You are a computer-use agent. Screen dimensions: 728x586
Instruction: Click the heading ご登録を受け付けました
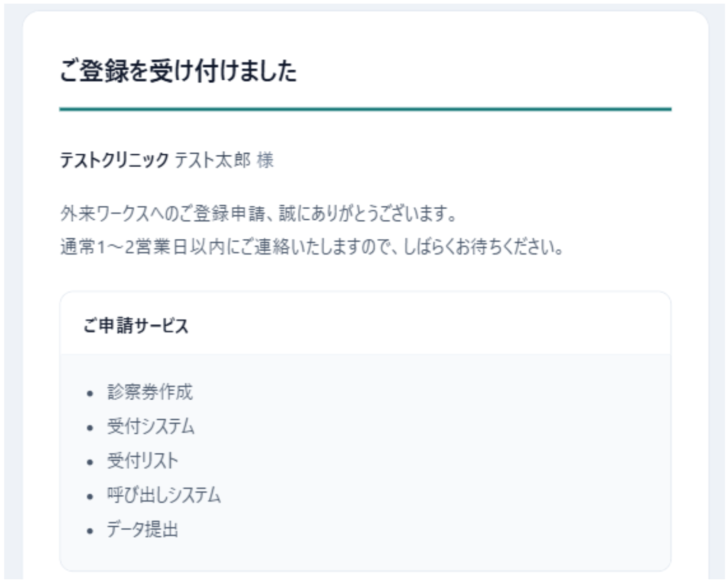[x=178, y=71]
